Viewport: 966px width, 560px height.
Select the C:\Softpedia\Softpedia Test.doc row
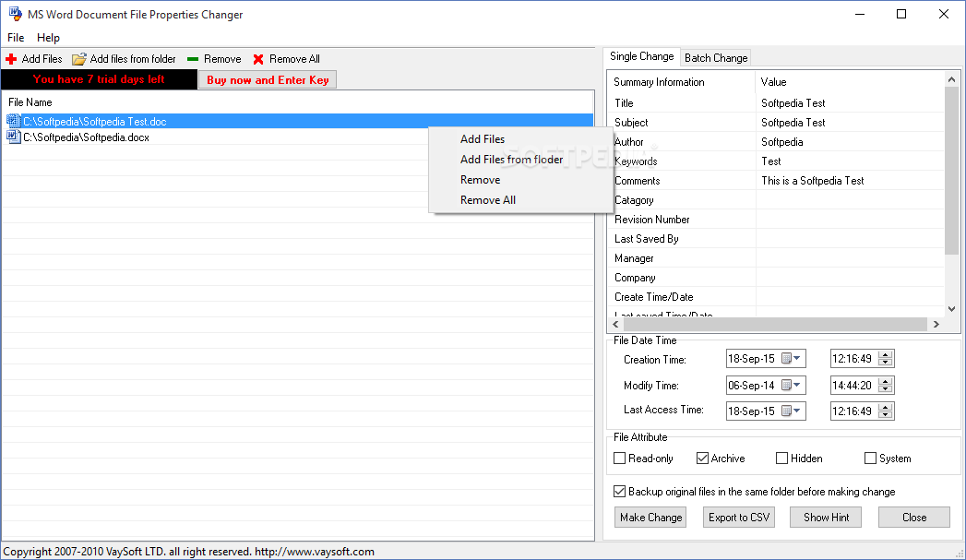297,122
